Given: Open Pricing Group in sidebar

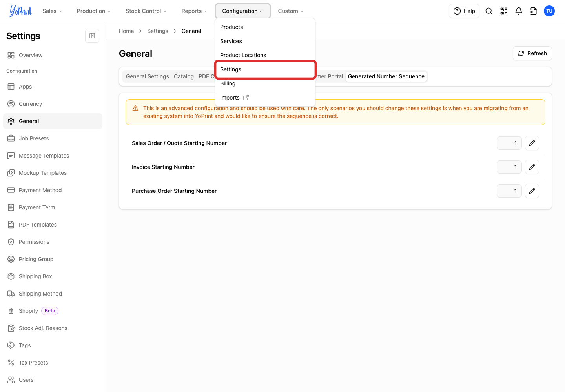Looking at the screenshot, I should [x=53, y=259].
